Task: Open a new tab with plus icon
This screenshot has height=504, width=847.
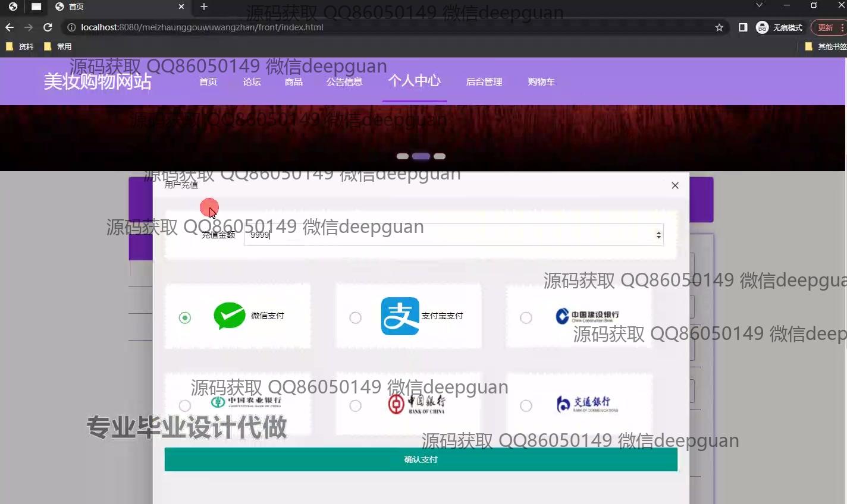Action: click(x=204, y=7)
